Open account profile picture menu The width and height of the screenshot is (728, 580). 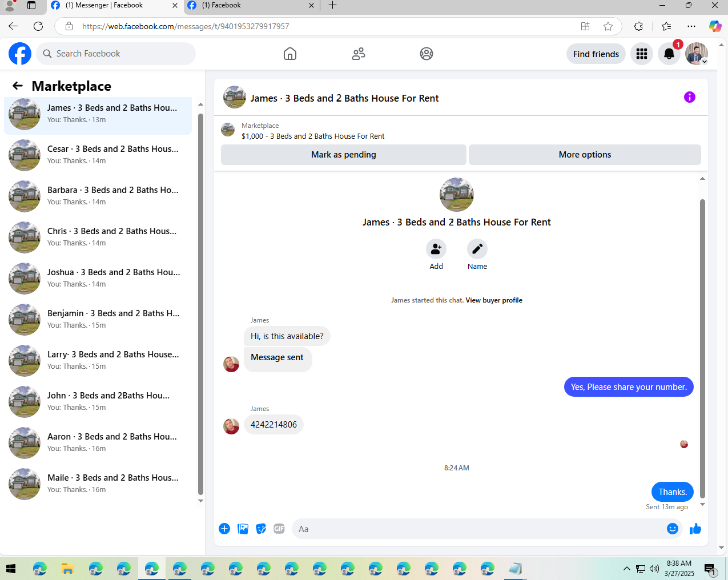pyautogui.click(x=697, y=54)
